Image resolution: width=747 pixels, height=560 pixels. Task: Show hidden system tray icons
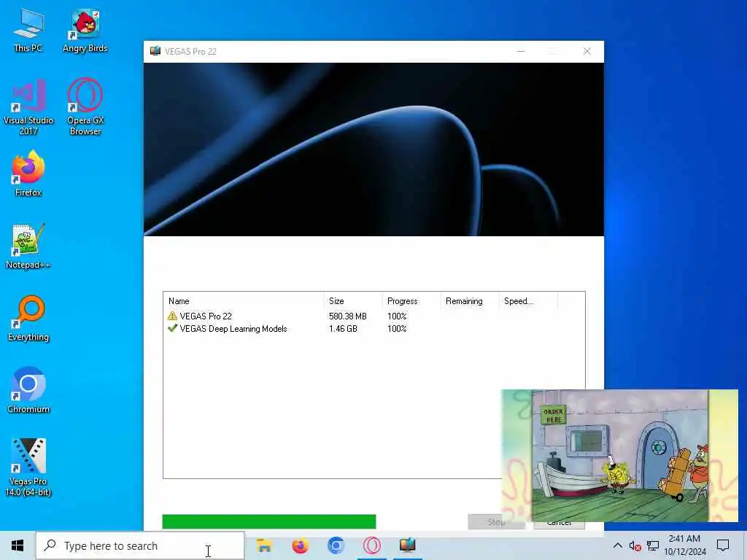617,545
